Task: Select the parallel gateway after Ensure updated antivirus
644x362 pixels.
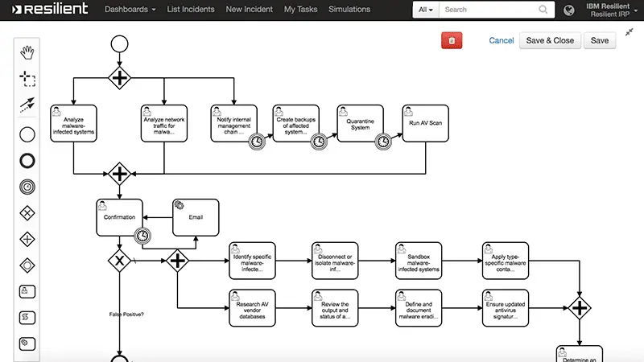Action: 580,308
